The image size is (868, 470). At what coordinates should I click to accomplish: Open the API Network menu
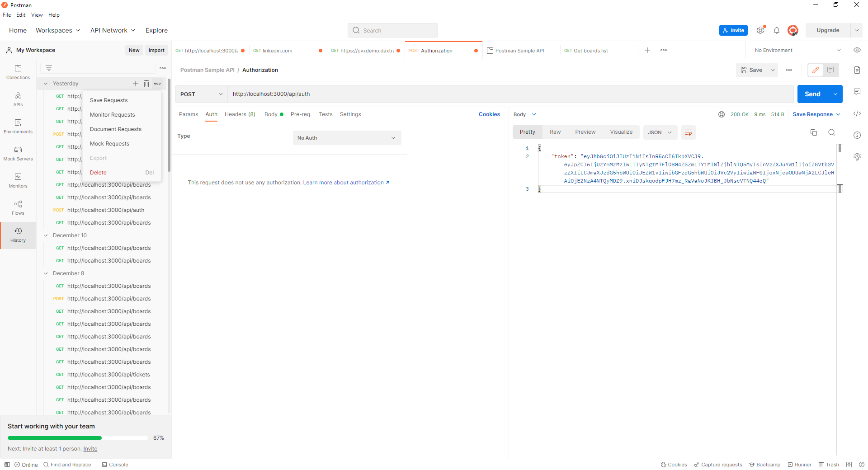[113, 30]
